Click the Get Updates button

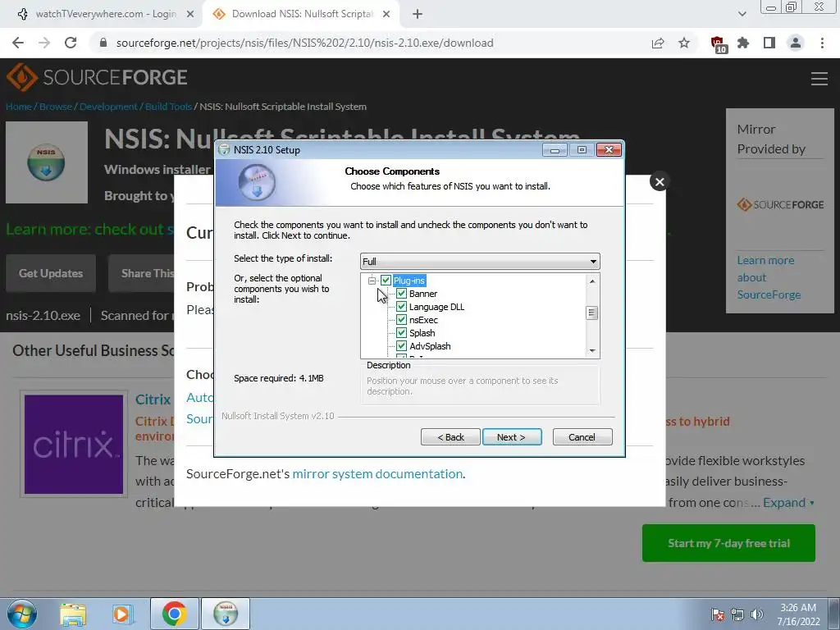(51, 273)
